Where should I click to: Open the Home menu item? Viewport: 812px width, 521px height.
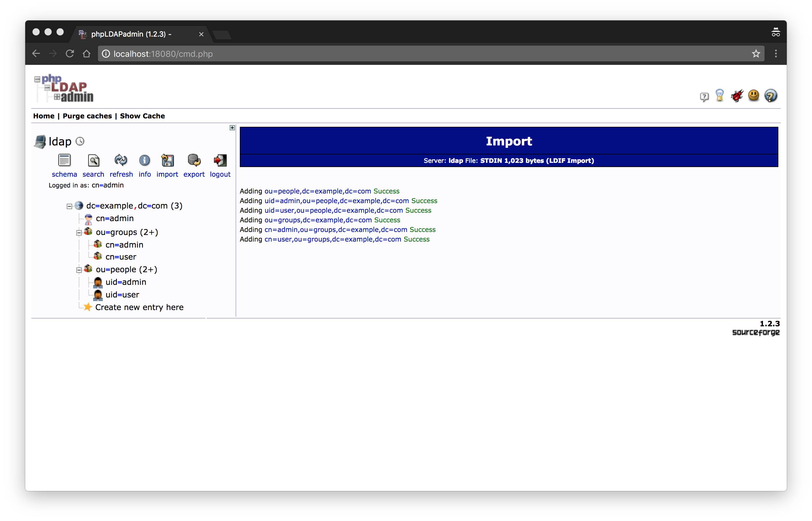[x=44, y=116]
